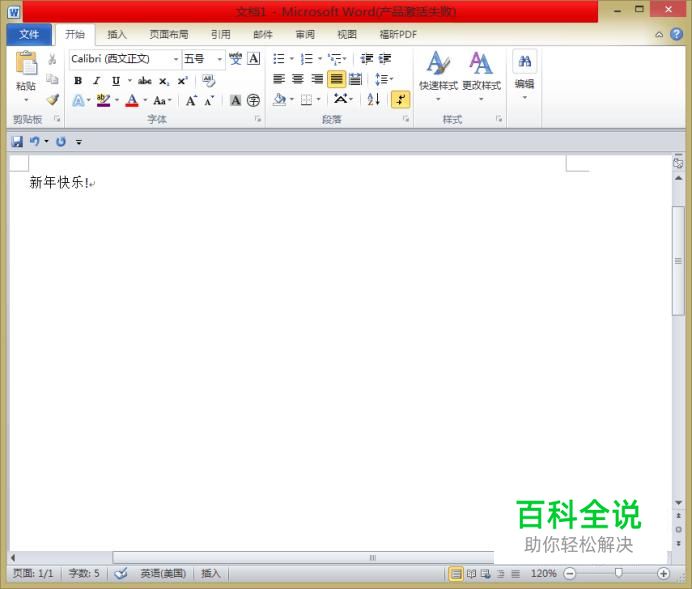The image size is (692, 589).
Task: Apply the text highlight color
Action: 103,100
